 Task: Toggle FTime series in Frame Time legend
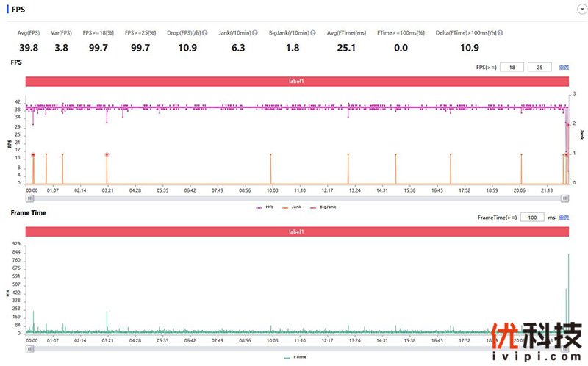click(x=295, y=357)
